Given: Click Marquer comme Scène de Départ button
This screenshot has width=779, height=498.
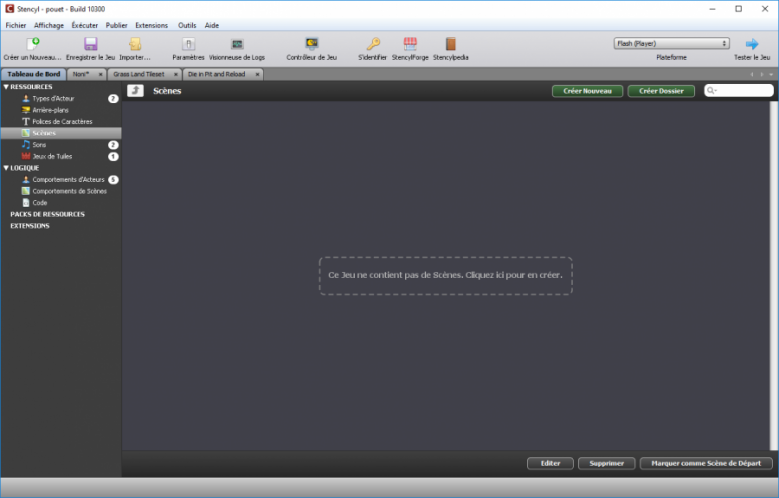Looking at the screenshot, I should point(706,463).
